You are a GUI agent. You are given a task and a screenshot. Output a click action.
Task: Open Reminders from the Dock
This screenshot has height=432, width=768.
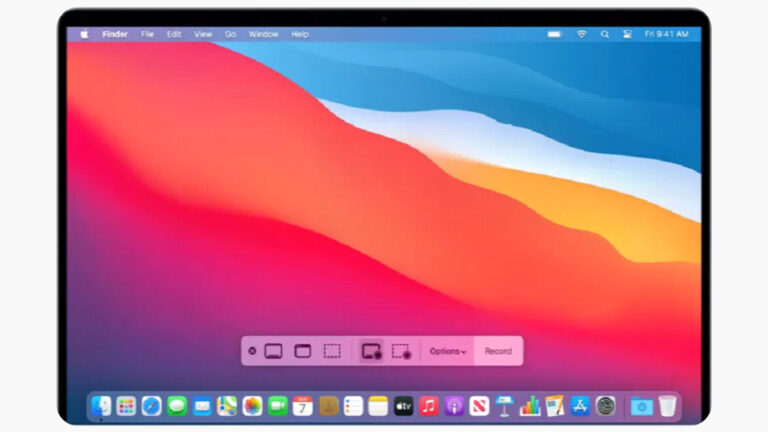[x=353, y=406]
